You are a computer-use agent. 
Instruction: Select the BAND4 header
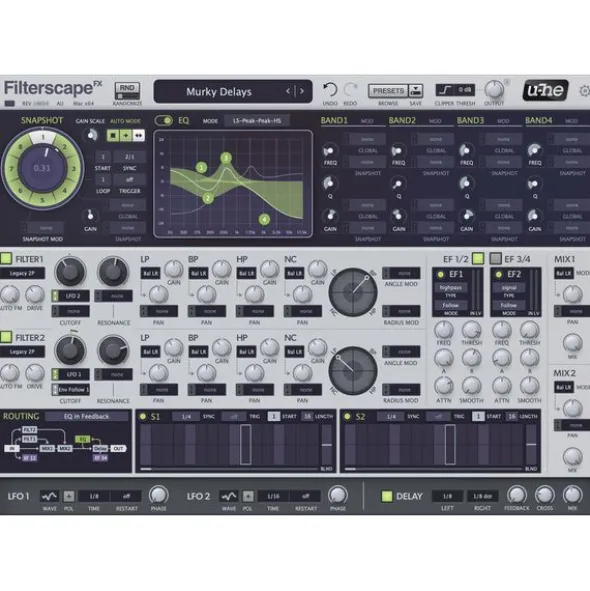pos(538,121)
